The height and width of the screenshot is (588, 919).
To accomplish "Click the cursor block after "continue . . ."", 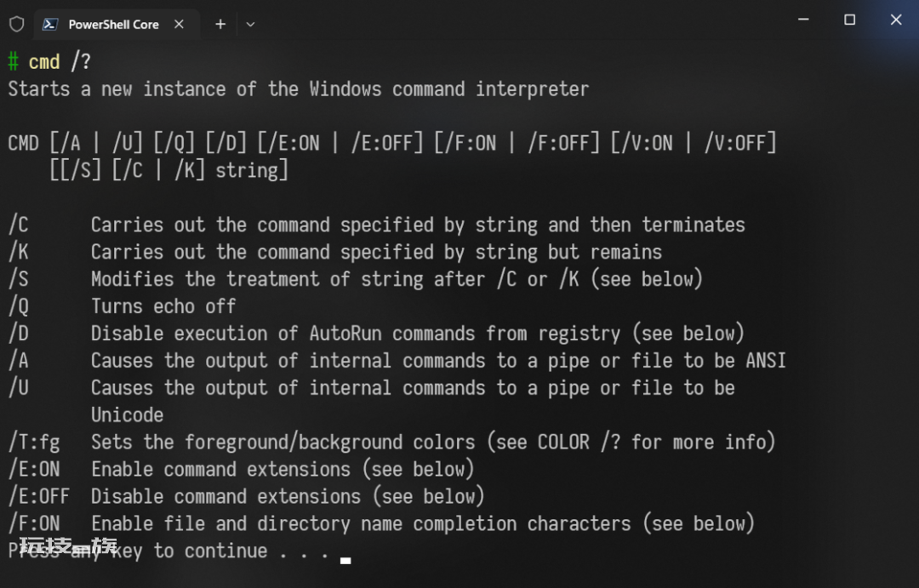I will point(345,561).
